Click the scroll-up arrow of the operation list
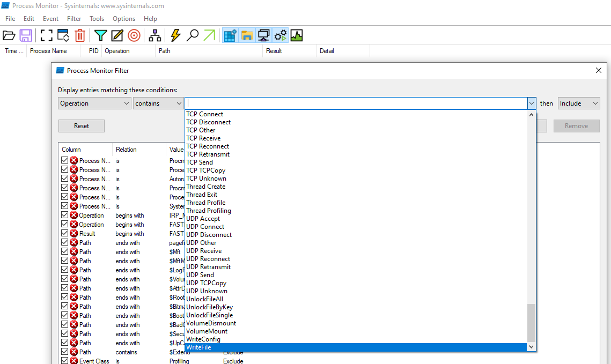Image resolution: width=611 pixels, height=364 pixels. click(532, 115)
